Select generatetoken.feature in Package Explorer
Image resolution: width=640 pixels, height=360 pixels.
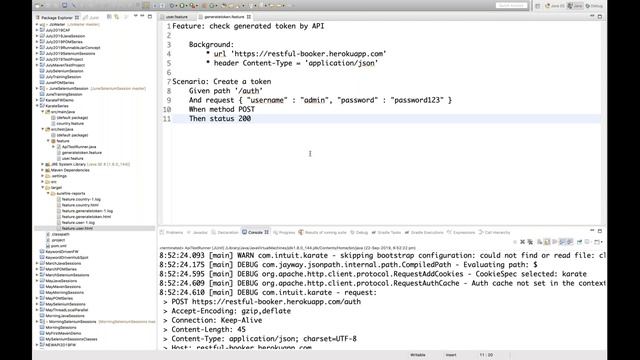pos(82,153)
